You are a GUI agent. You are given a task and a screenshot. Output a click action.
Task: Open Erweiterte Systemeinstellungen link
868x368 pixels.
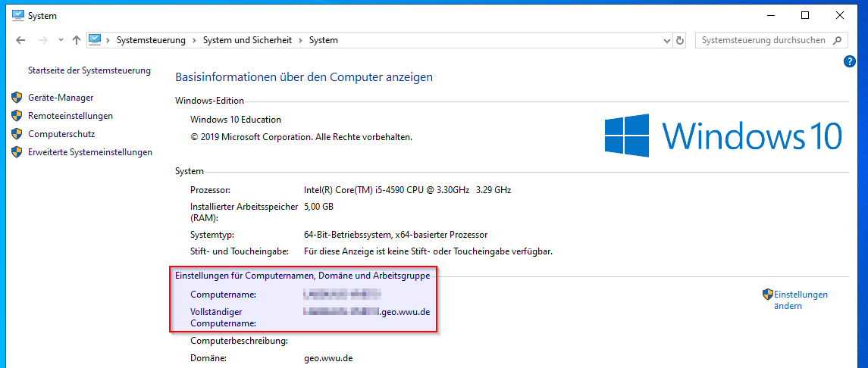click(x=89, y=152)
